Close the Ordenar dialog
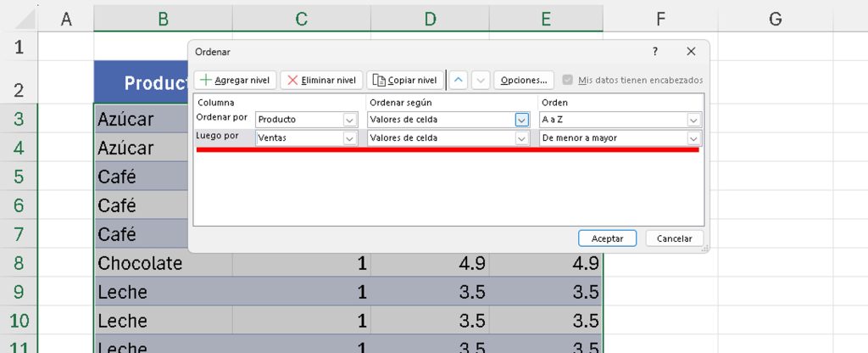868x353 pixels. point(691,52)
